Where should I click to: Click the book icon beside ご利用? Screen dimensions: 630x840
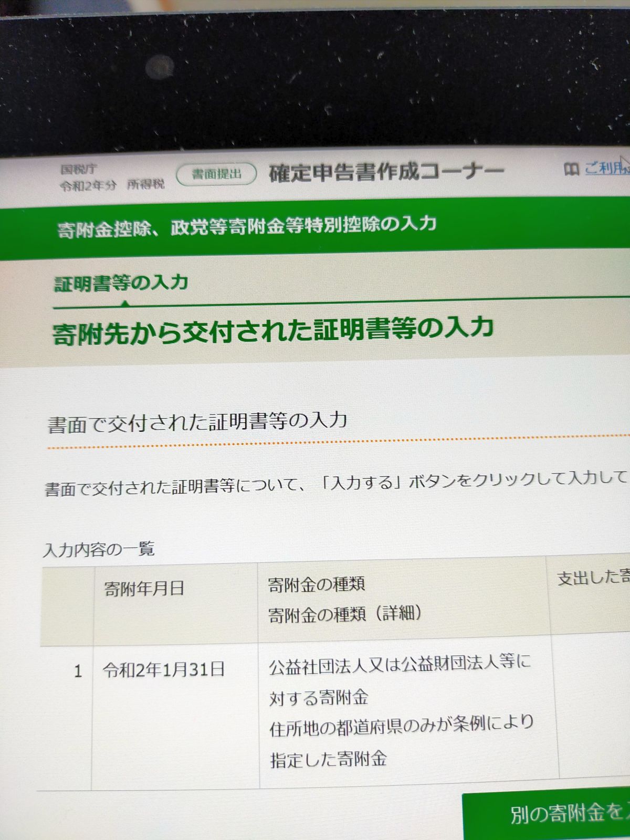(x=571, y=169)
